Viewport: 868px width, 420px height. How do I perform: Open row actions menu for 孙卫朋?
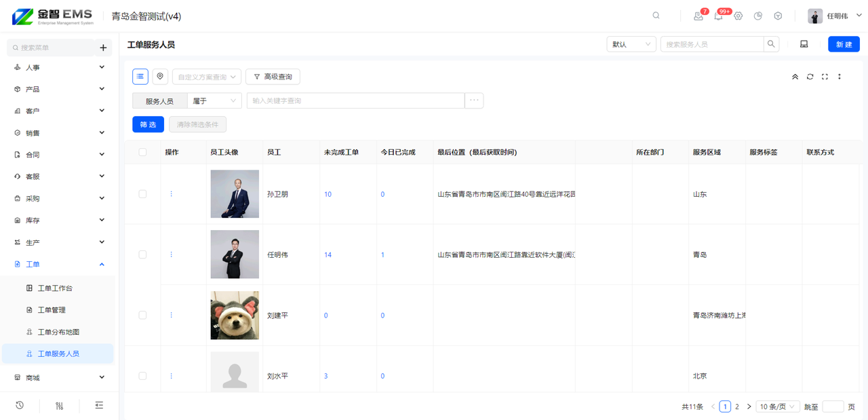[171, 194]
